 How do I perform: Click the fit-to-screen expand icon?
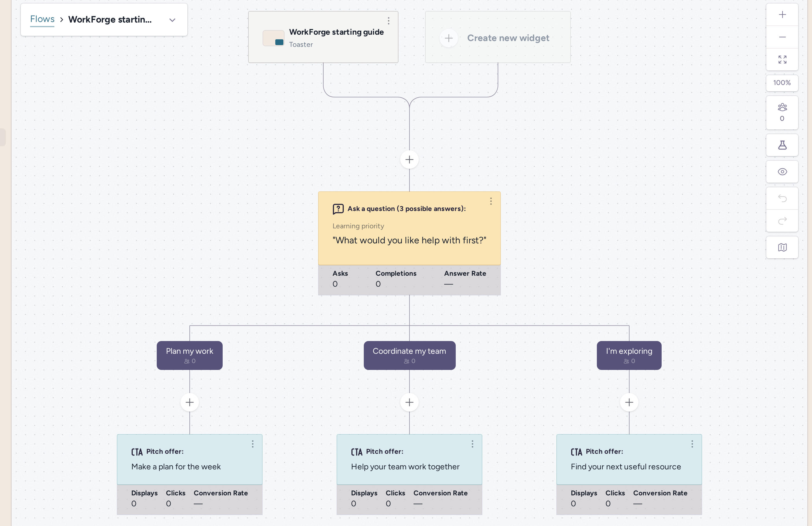[x=782, y=60]
